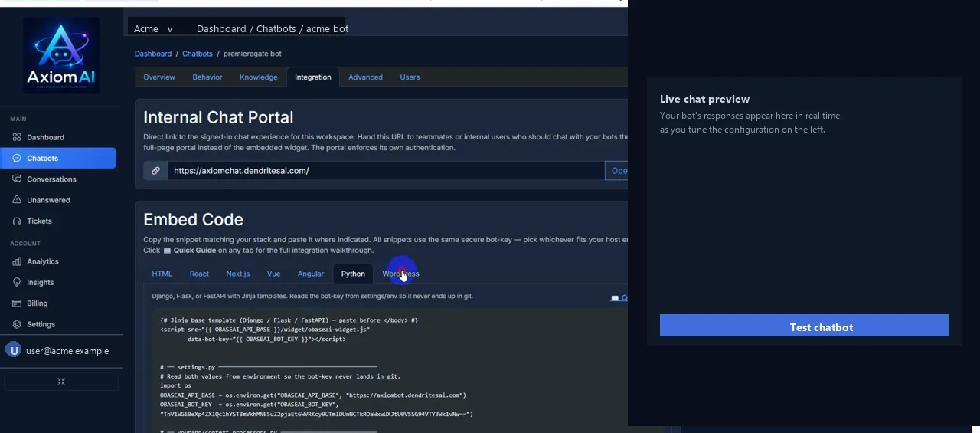Open the Analytics bar chart icon
Screen dimensions: 980x433
(x=17, y=261)
